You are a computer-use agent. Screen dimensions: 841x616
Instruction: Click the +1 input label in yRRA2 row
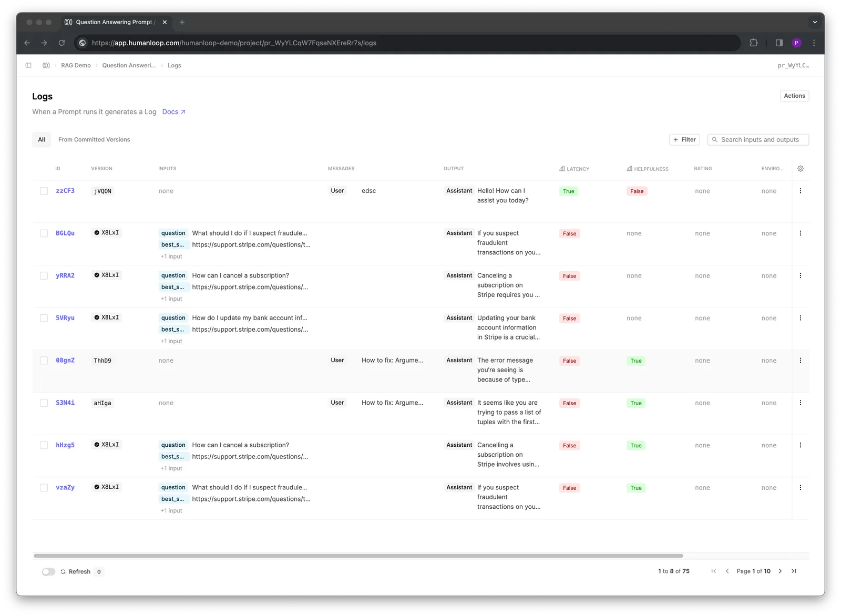click(x=171, y=299)
